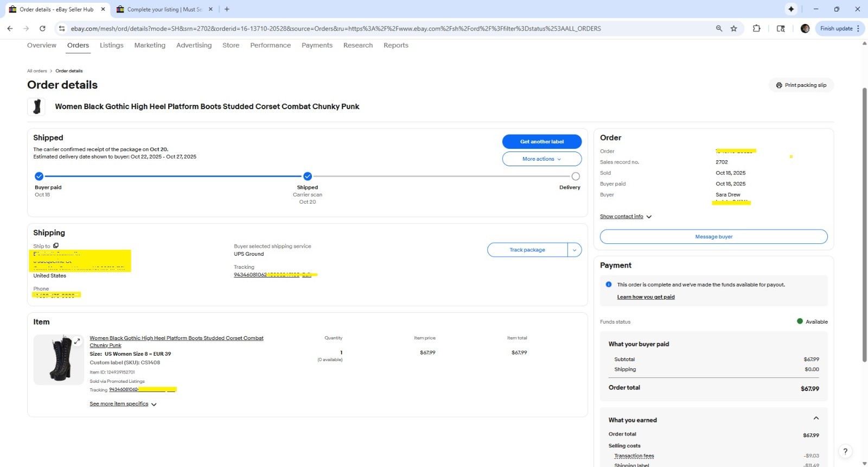Open the Chrome profile avatar
868x467 pixels.
tap(805, 28)
